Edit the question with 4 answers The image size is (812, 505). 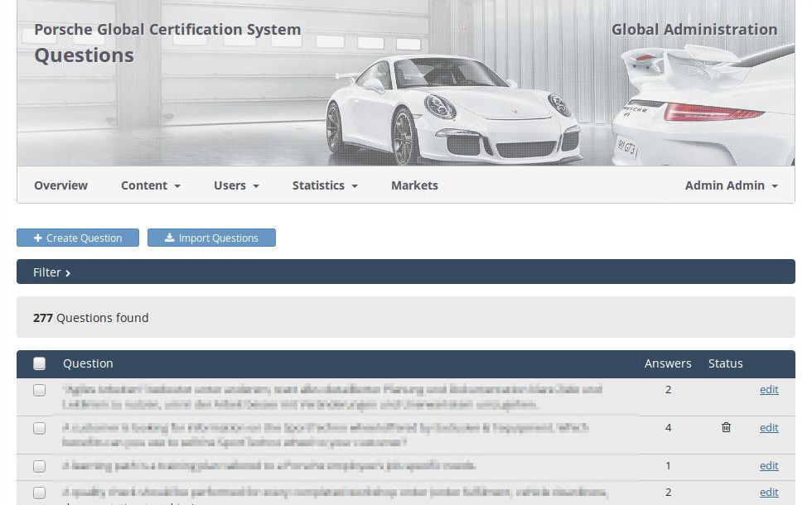click(x=769, y=428)
